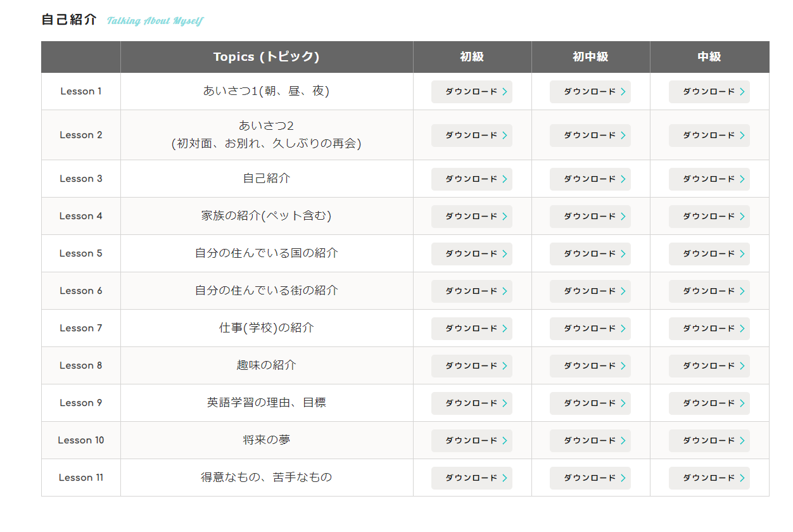Download Lesson 7 仕事(学校)の紹介 中級

click(x=709, y=329)
